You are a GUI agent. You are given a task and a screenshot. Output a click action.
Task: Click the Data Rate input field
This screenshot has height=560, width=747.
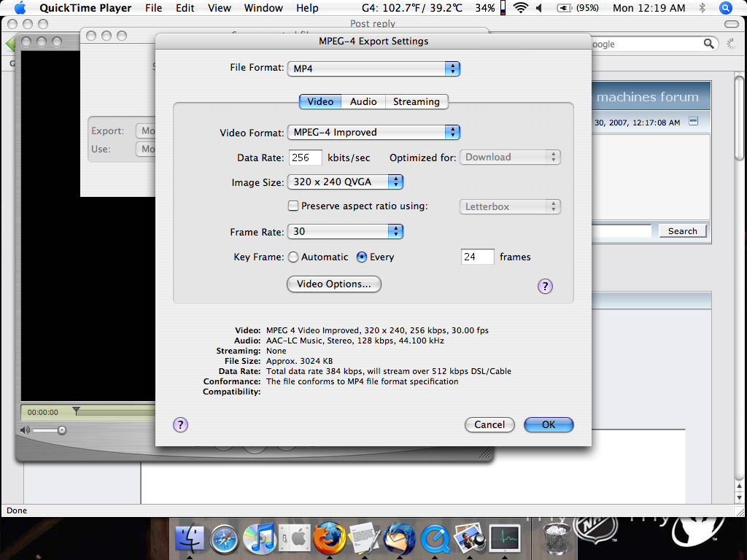[306, 157]
